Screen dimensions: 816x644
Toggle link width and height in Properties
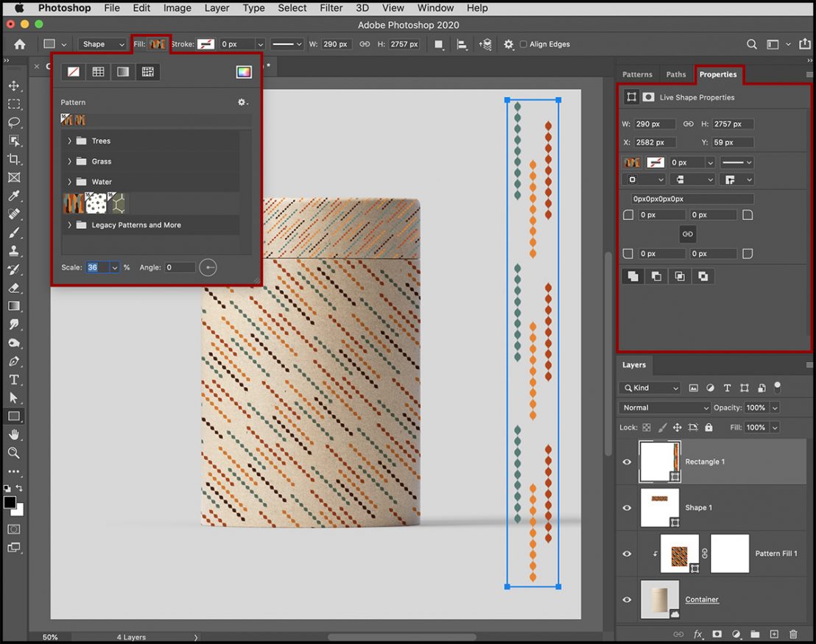coord(688,124)
